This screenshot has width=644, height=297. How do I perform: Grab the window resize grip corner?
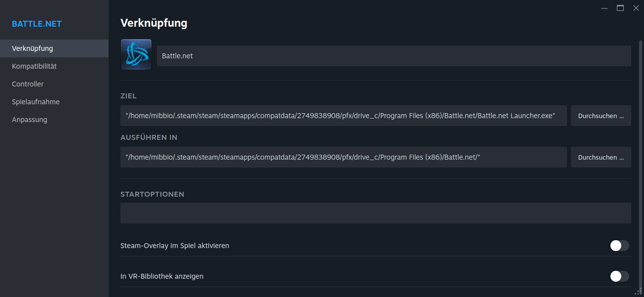[640, 293]
